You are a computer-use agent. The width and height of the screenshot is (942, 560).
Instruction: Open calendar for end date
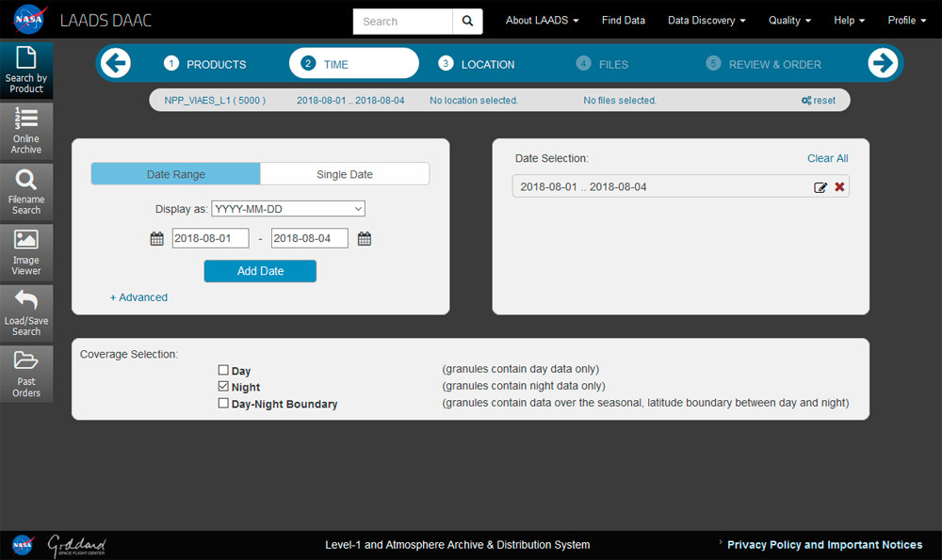click(364, 239)
